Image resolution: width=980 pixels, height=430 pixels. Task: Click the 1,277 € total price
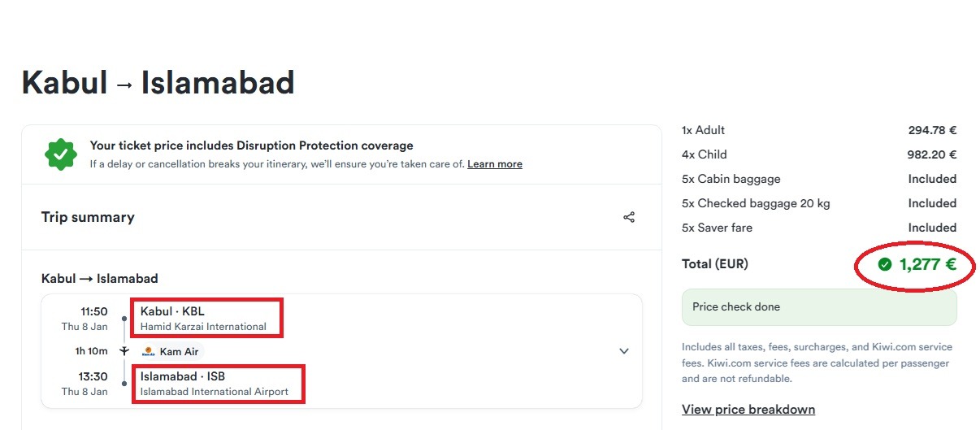[927, 264]
